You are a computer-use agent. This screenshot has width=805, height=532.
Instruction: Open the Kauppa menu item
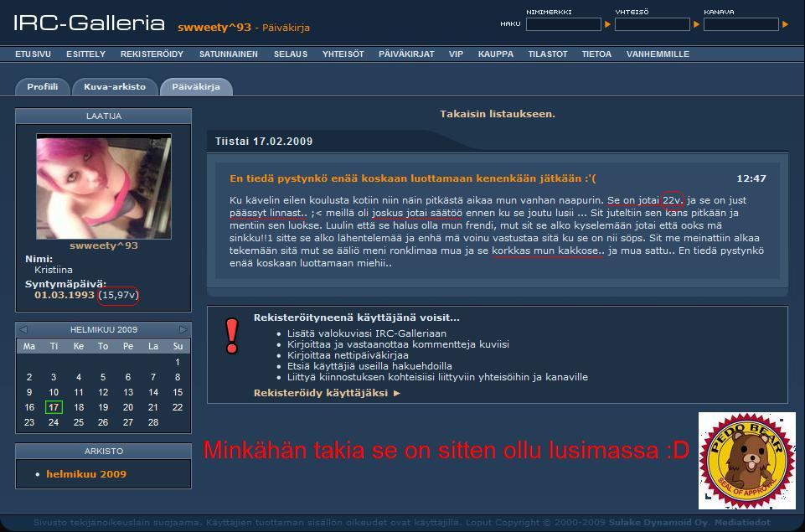click(x=495, y=54)
